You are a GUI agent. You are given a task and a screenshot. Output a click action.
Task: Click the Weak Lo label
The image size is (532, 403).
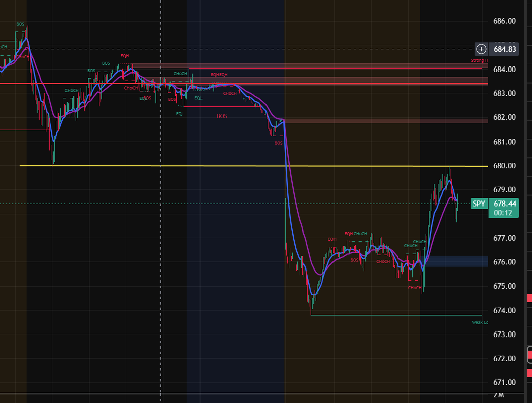tap(480, 322)
